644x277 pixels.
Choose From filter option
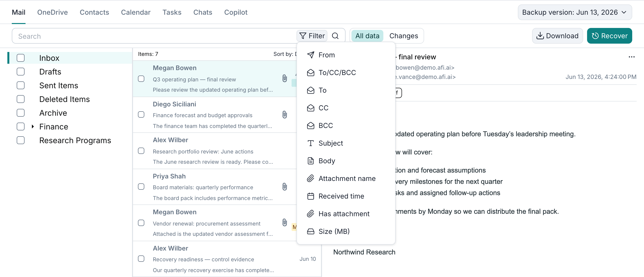346,55
